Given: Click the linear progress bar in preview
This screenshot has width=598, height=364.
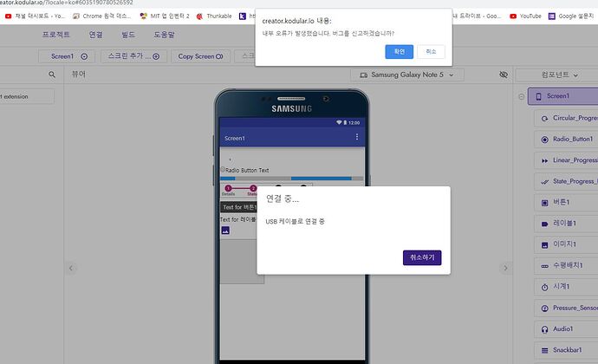Looking at the screenshot, I should click(x=292, y=179).
